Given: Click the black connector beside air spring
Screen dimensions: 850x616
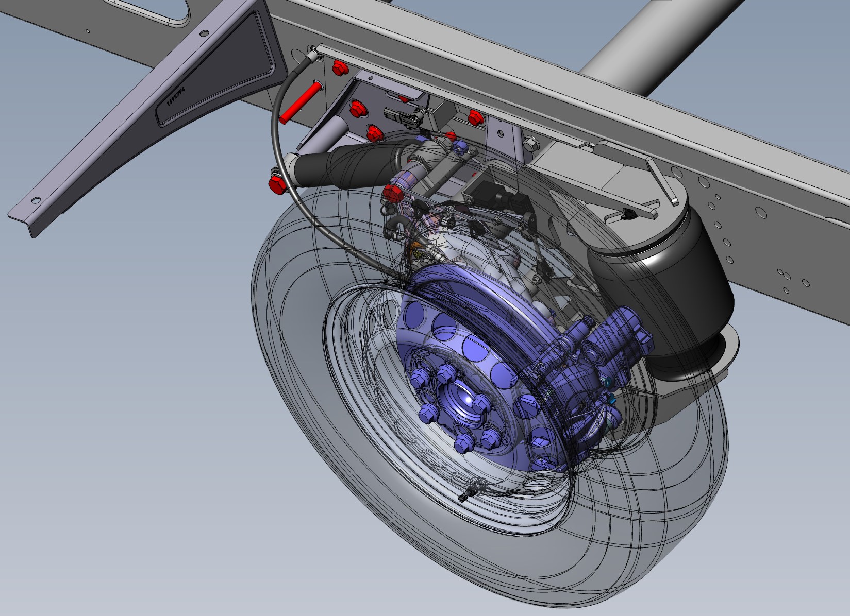Looking at the screenshot, I should (626, 213).
